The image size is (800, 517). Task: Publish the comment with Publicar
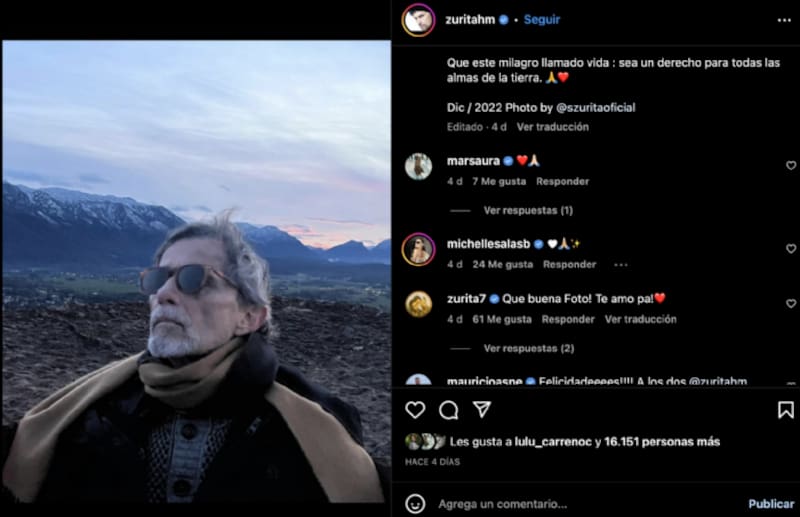(771, 503)
